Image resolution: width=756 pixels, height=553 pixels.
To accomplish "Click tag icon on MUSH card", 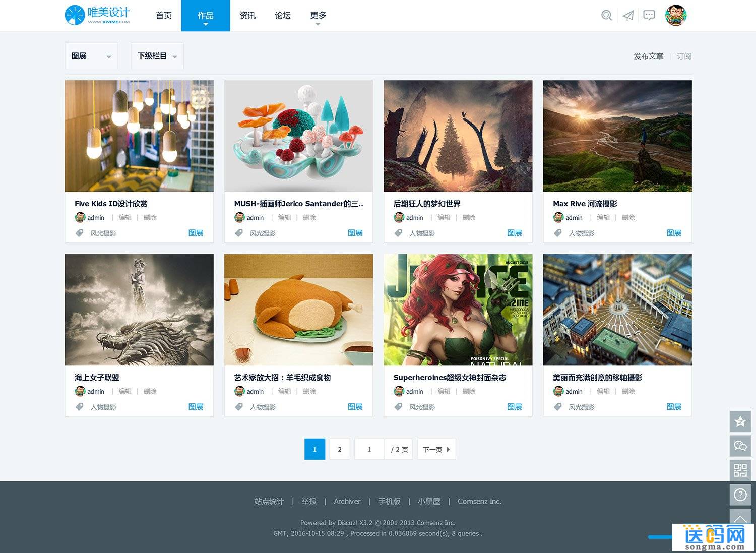I will tap(239, 233).
